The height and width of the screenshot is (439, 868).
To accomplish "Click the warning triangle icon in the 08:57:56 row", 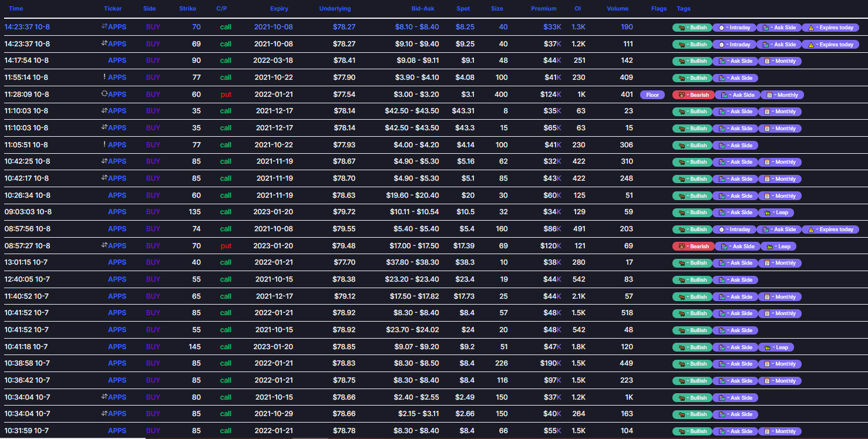I will coord(811,229).
